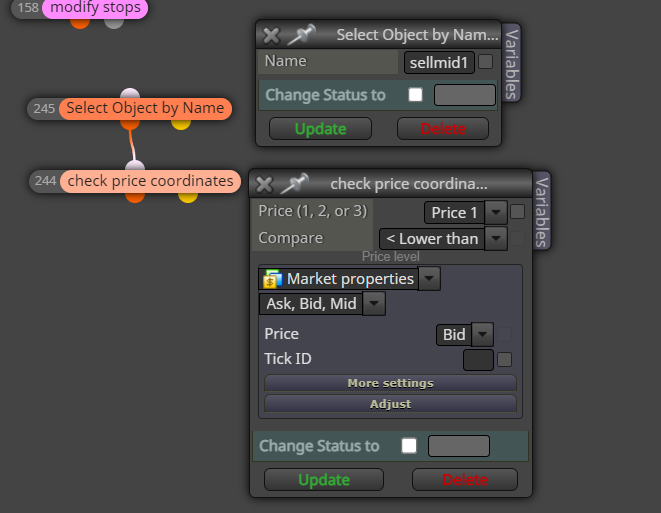
Task: Click orange output port of modify stops node
Action: pyautogui.click(x=80, y=24)
